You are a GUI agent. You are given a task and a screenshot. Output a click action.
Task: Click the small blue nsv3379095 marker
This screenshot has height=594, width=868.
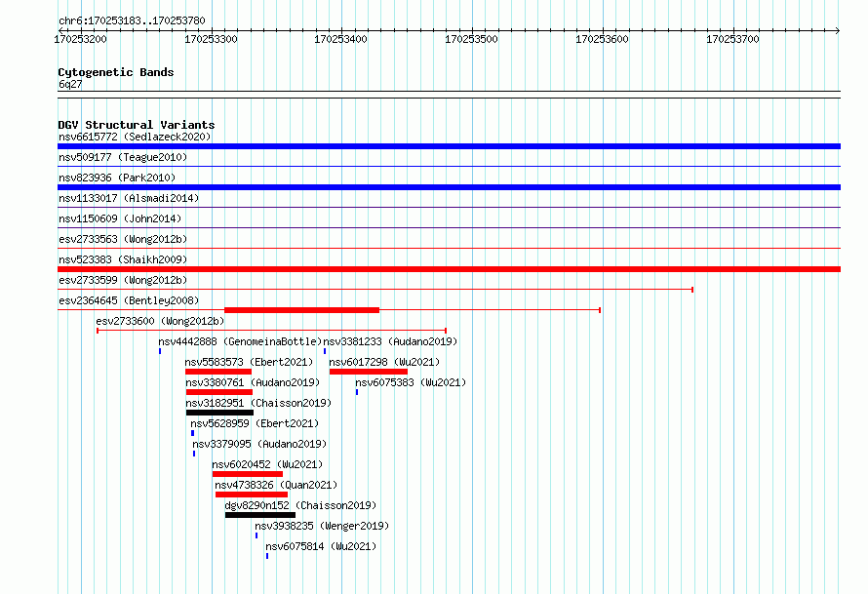pos(194,454)
